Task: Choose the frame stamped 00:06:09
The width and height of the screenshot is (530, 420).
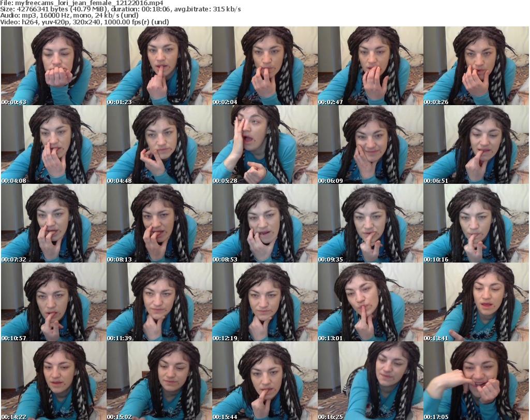Action: 371,144
